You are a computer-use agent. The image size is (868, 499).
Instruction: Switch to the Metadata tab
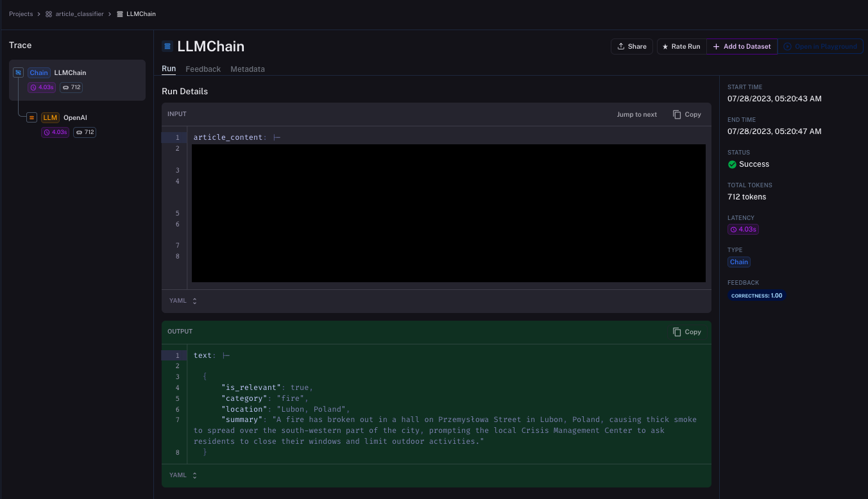pos(248,69)
